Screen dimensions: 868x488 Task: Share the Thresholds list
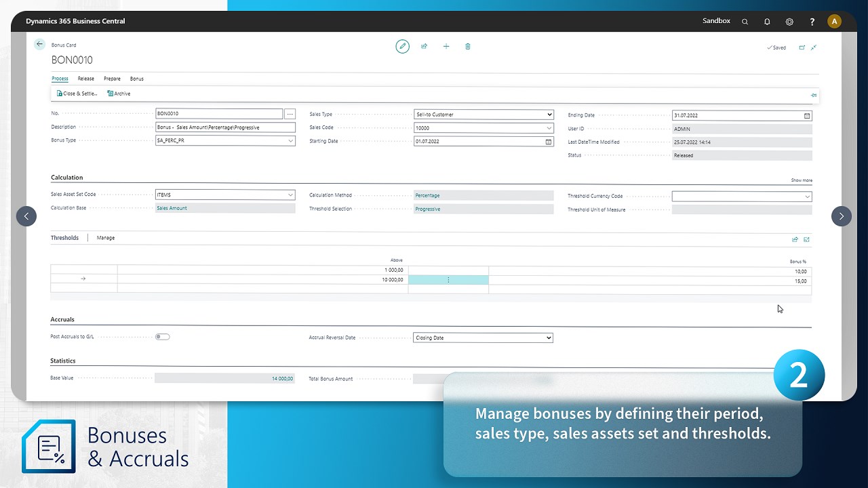pos(795,239)
